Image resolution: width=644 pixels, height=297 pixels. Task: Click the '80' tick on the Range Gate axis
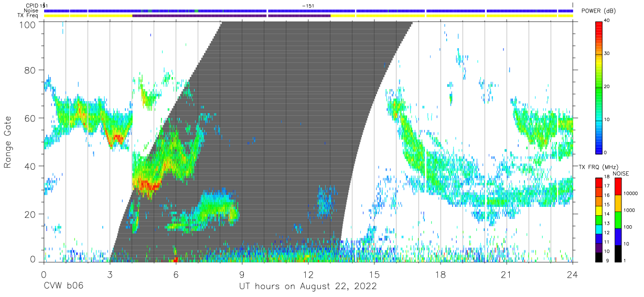31,70
